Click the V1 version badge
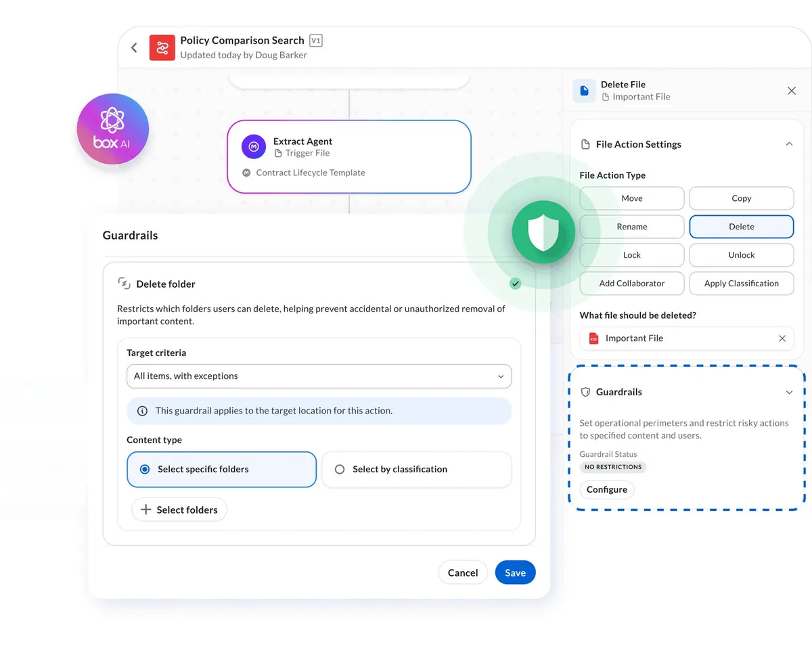The image size is (812, 647). tap(315, 41)
